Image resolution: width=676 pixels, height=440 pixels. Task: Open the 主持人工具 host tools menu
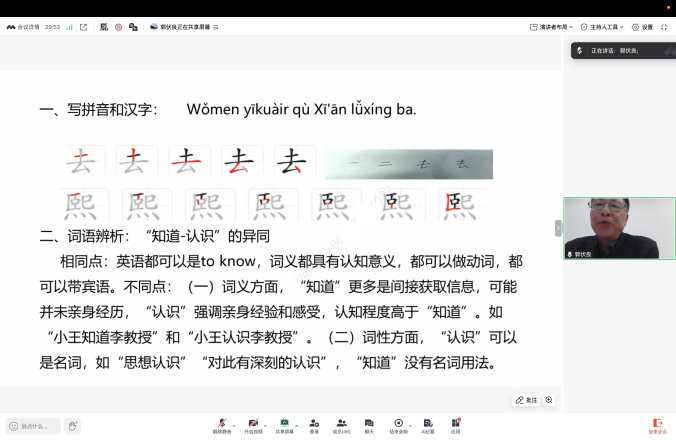[x=602, y=27]
